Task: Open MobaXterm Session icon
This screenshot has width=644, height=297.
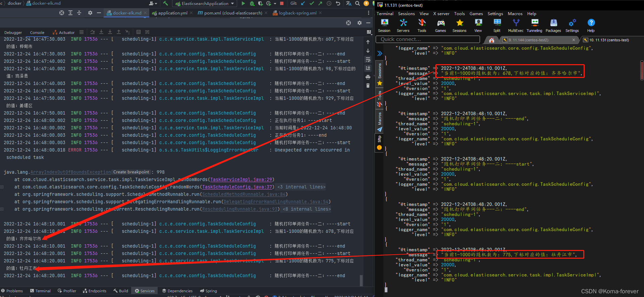Action: 384,26
